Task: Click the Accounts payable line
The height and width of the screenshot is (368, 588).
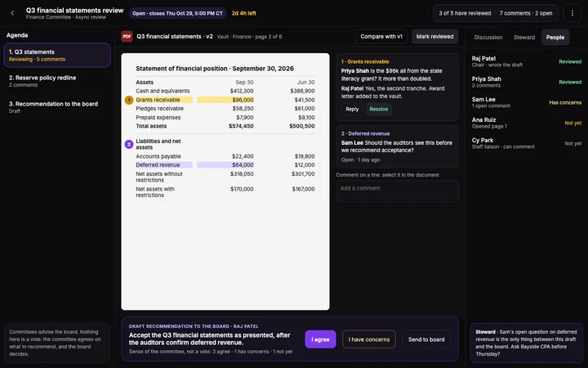Action: (x=225, y=156)
